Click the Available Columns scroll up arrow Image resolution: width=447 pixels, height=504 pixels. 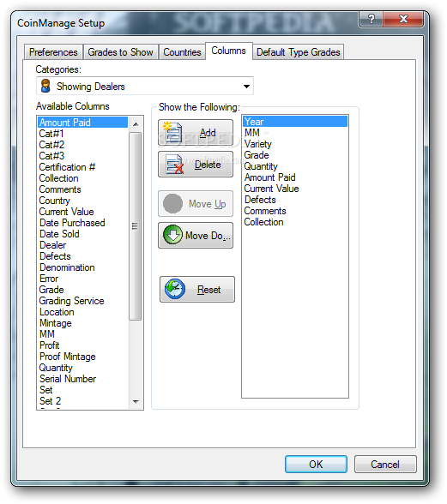136,124
